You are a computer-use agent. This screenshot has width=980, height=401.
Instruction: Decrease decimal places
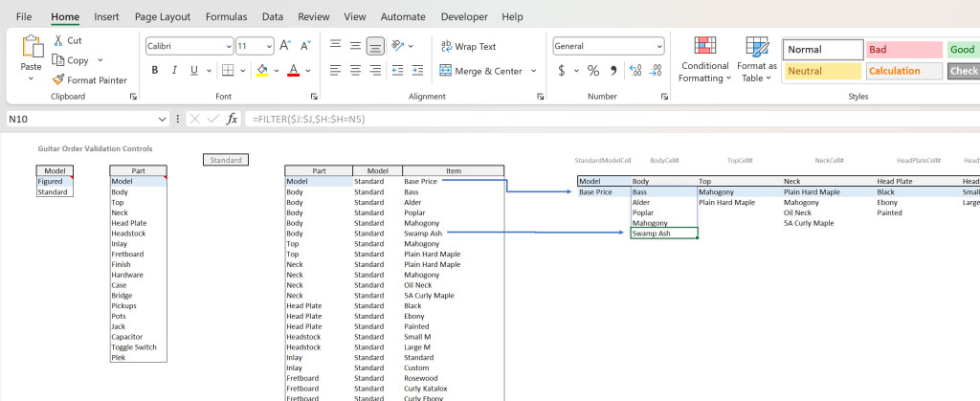coord(656,71)
